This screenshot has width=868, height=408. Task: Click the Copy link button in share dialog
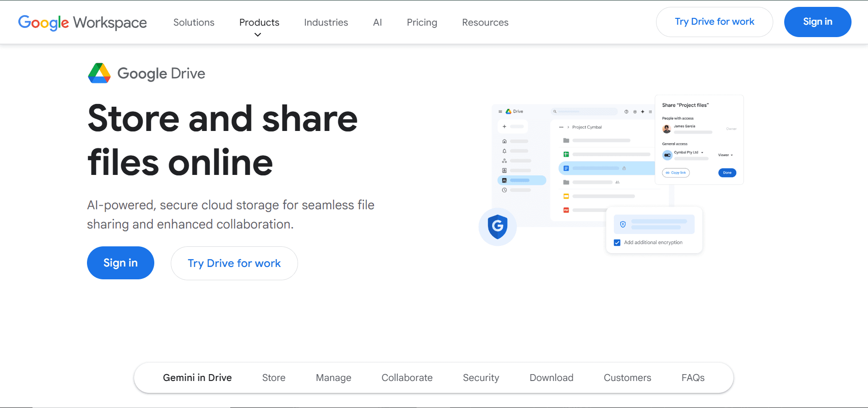pos(676,173)
